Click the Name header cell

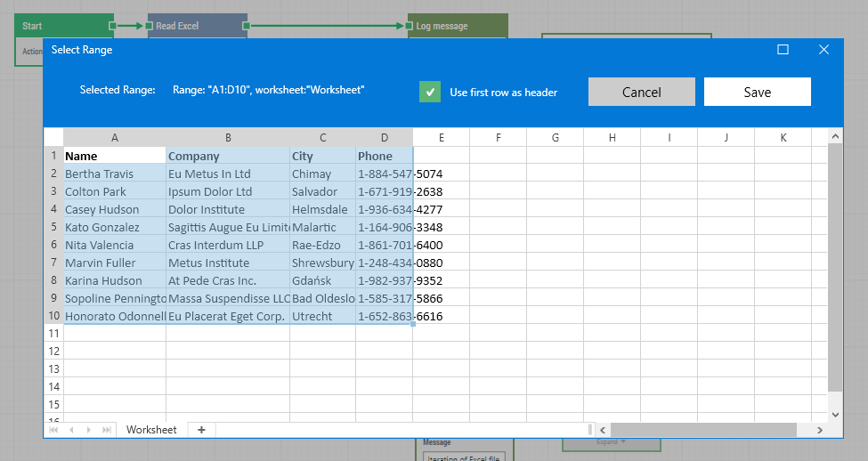coord(115,156)
